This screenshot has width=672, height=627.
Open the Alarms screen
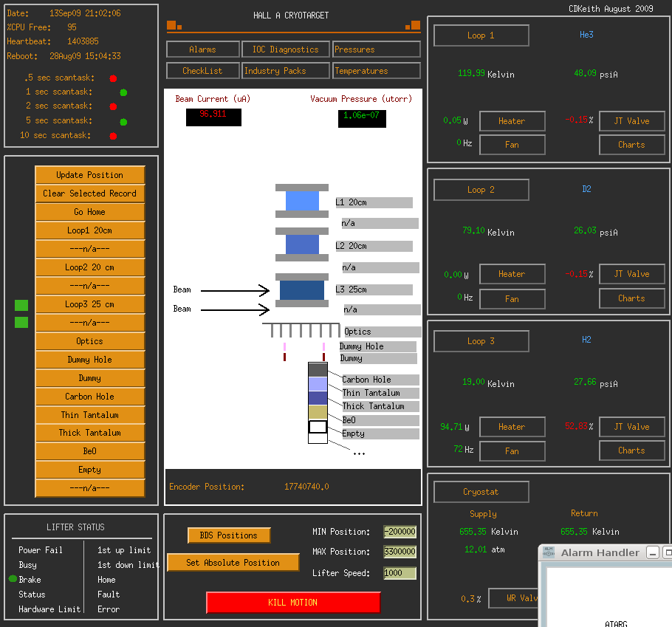pos(203,49)
